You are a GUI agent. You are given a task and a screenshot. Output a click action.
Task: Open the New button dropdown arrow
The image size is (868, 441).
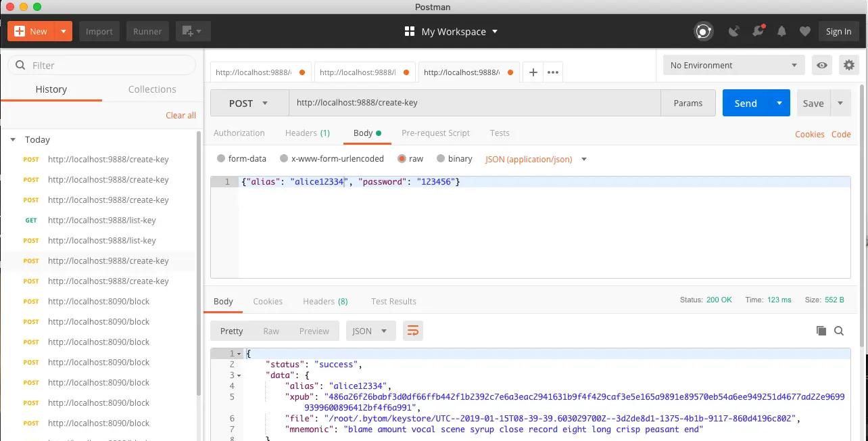point(64,31)
